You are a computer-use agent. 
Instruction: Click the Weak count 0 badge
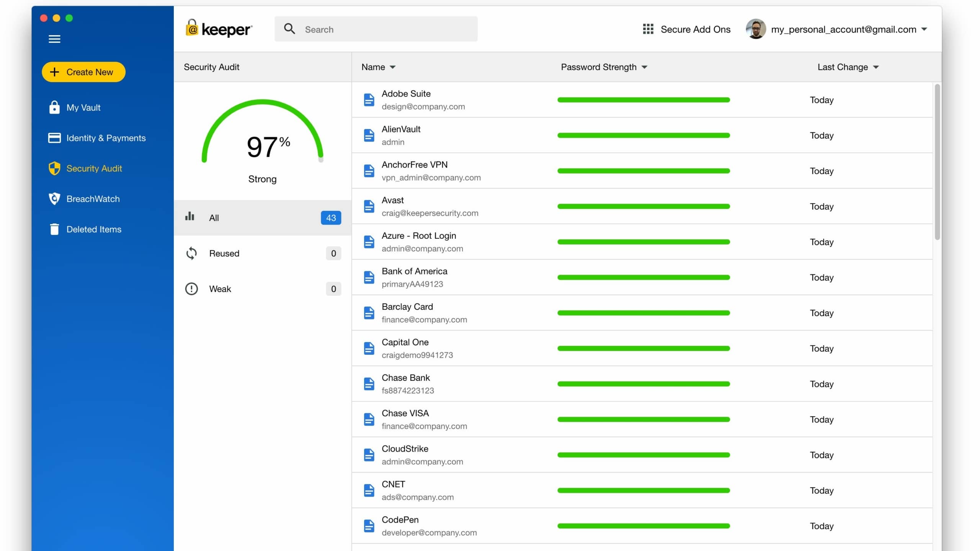click(333, 289)
